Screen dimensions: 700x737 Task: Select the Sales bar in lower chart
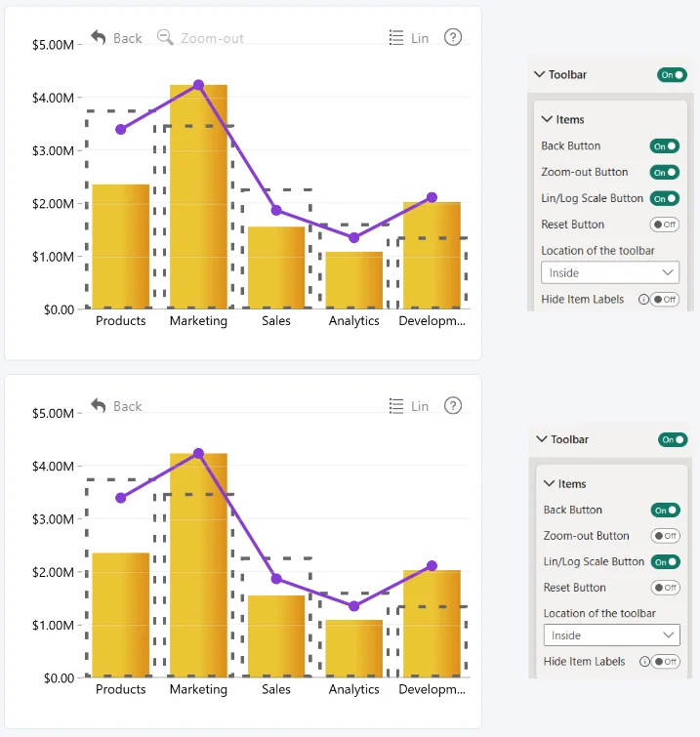[276, 636]
